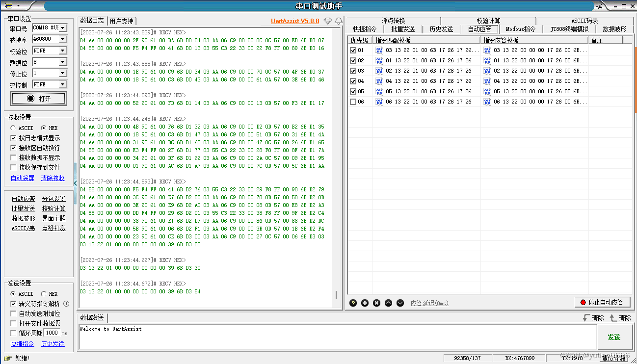Collapse the left panel with the chevron handle
This screenshot has width=637, height=364.
76,183
